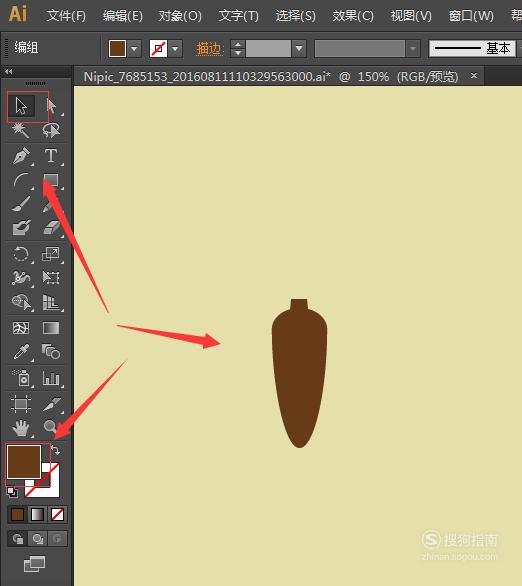Click the stroke weight input field
This screenshot has height=586, width=522.
pyautogui.click(x=268, y=49)
